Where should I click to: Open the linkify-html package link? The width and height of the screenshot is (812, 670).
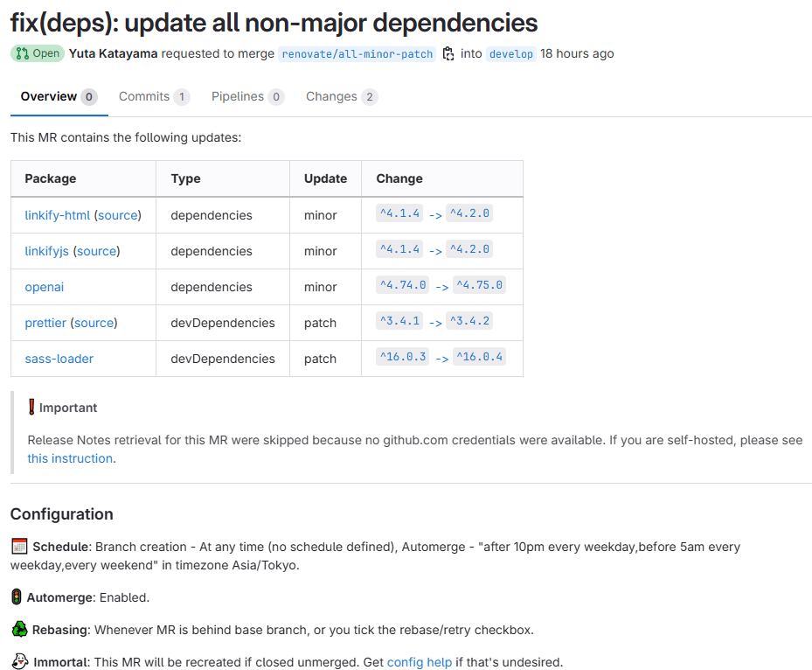(x=58, y=214)
